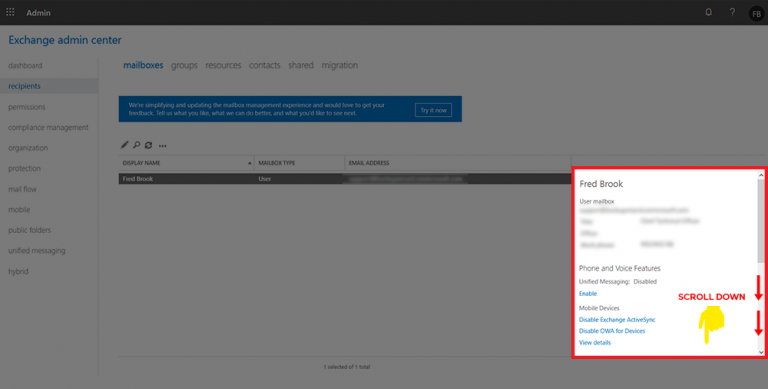
Task: Open mail flow in the sidebar
Action: coord(22,189)
